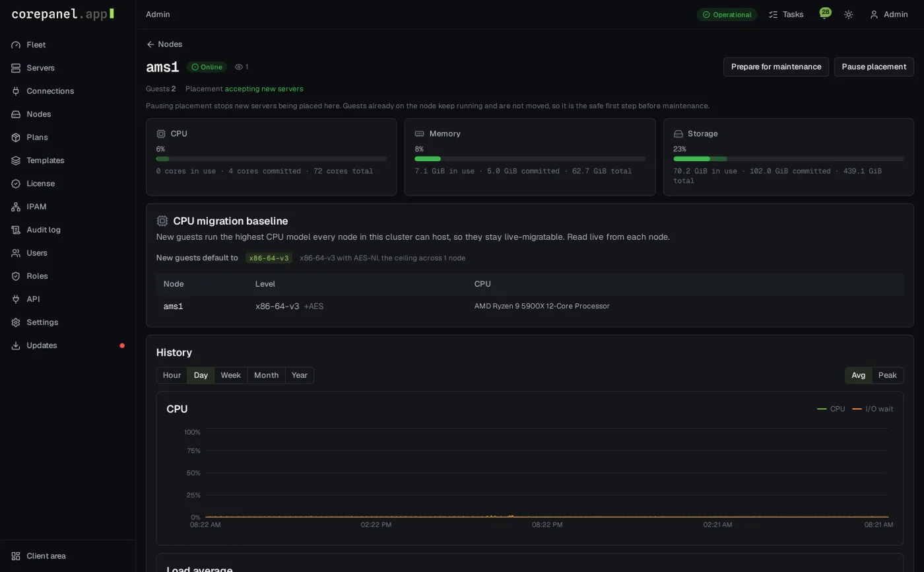Click 'AMD Ryzen 9 5900X 12-Core Processor' cell
Screen dimensions: 924x572
point(542,306)
